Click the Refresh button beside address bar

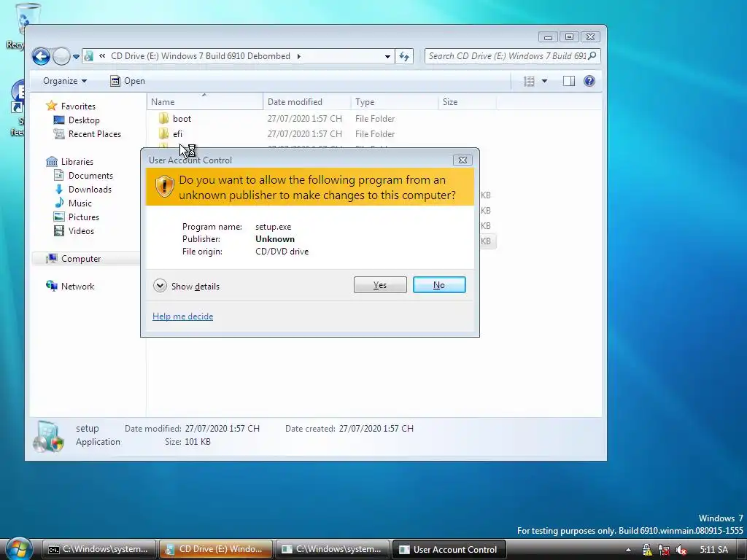(x=404, y=56)
